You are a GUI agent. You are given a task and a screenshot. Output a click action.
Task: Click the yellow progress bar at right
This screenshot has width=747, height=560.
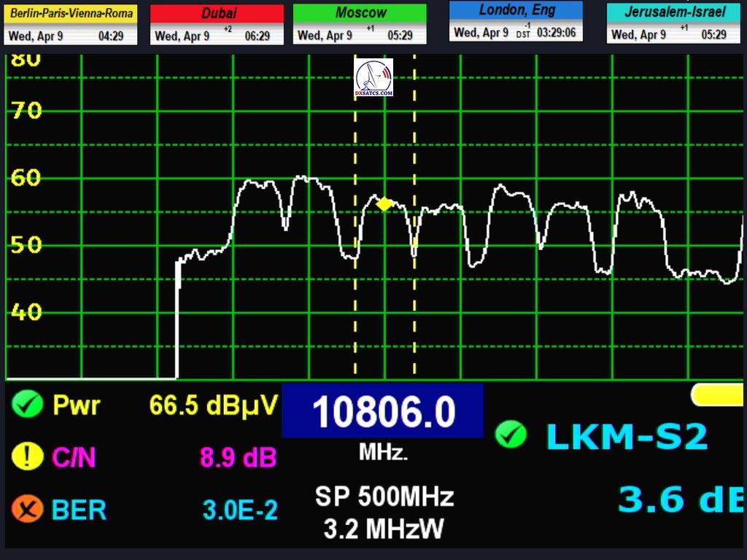(719, 394)
